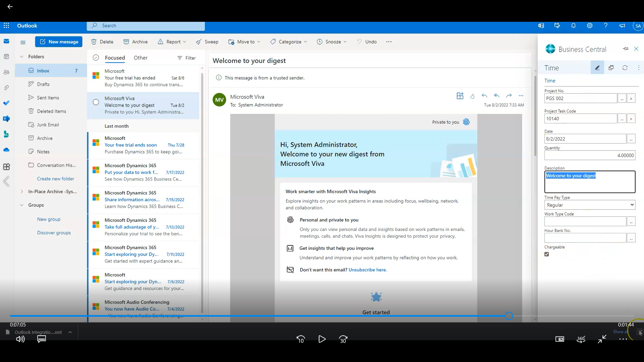The image size is (644, 362).
Task: Open the SA account avatar
Action: tap(638, 26)
